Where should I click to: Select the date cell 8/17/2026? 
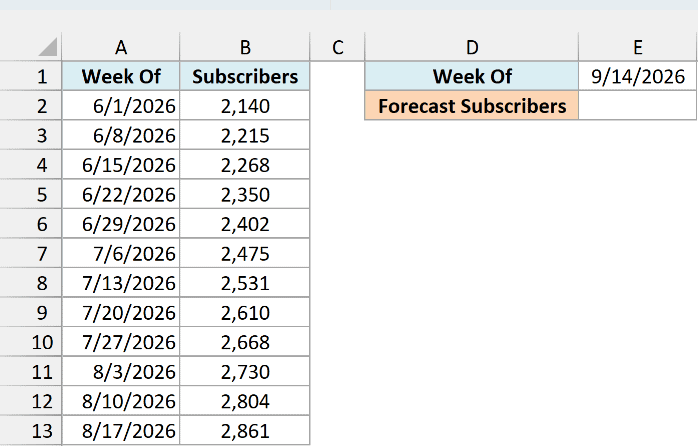pos(121,430)
